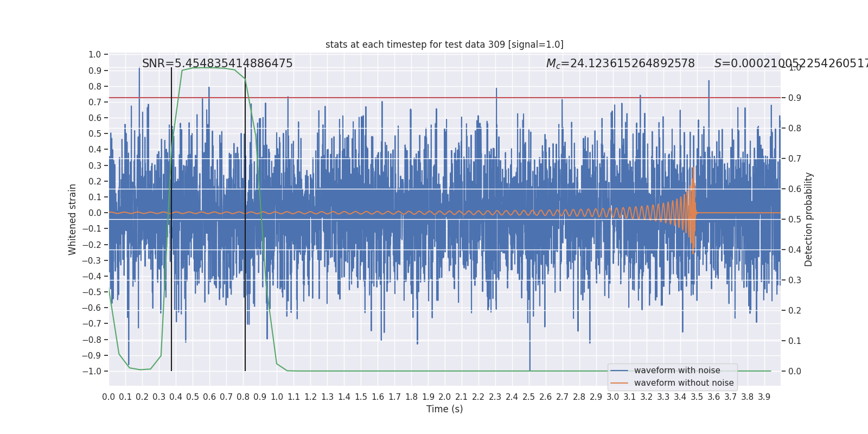The image size is (868, 434).
Task: Click the time-axis tick label 1.2
Action: 310,397
